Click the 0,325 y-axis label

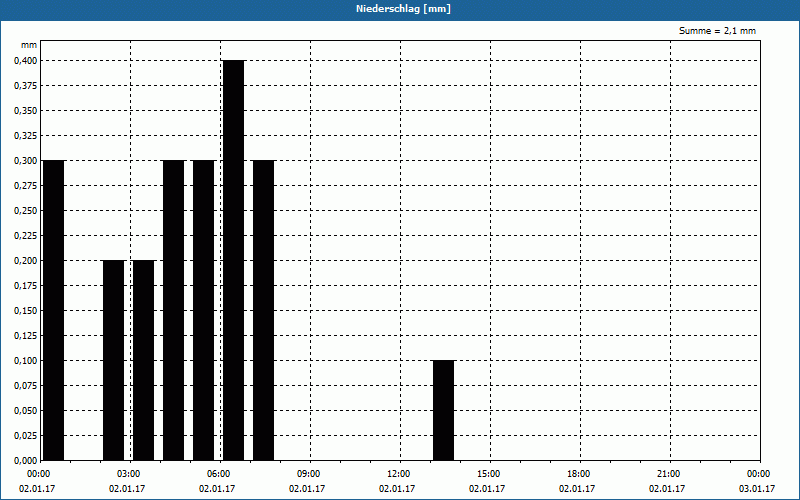pos(26,136)
